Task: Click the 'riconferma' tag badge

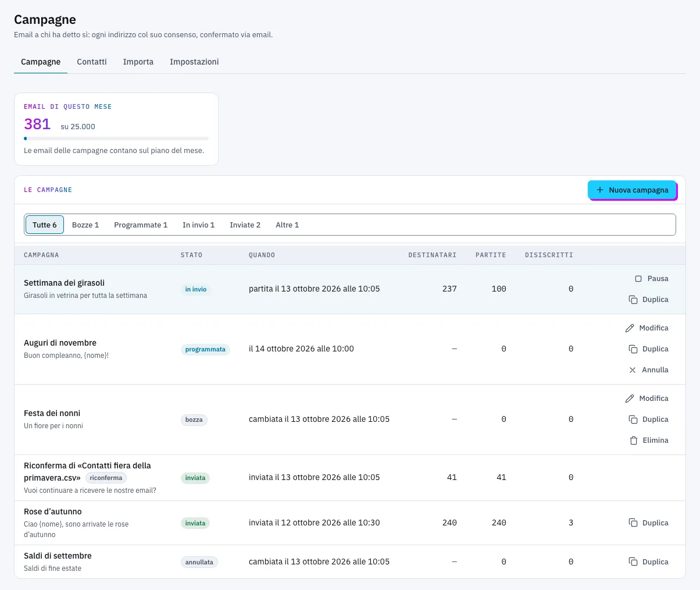Action: point(106,478)
